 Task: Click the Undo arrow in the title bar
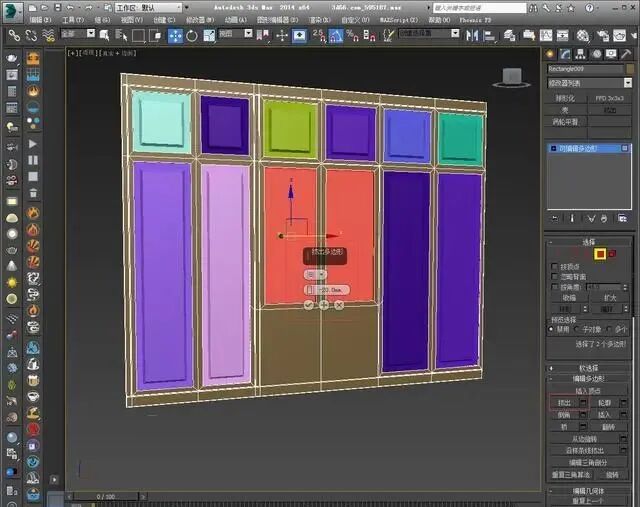click(70, 7)
